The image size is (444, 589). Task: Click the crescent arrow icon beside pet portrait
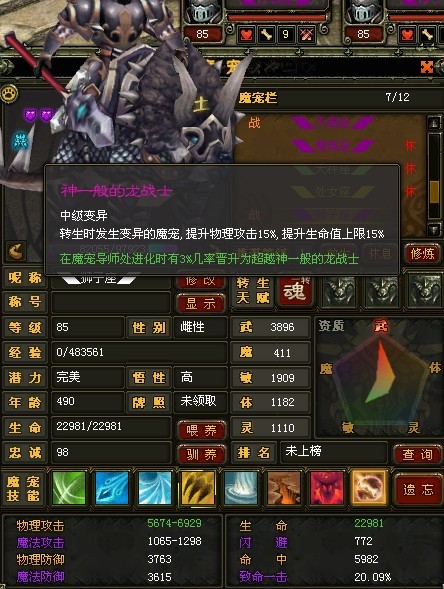[x=16, y=251]
